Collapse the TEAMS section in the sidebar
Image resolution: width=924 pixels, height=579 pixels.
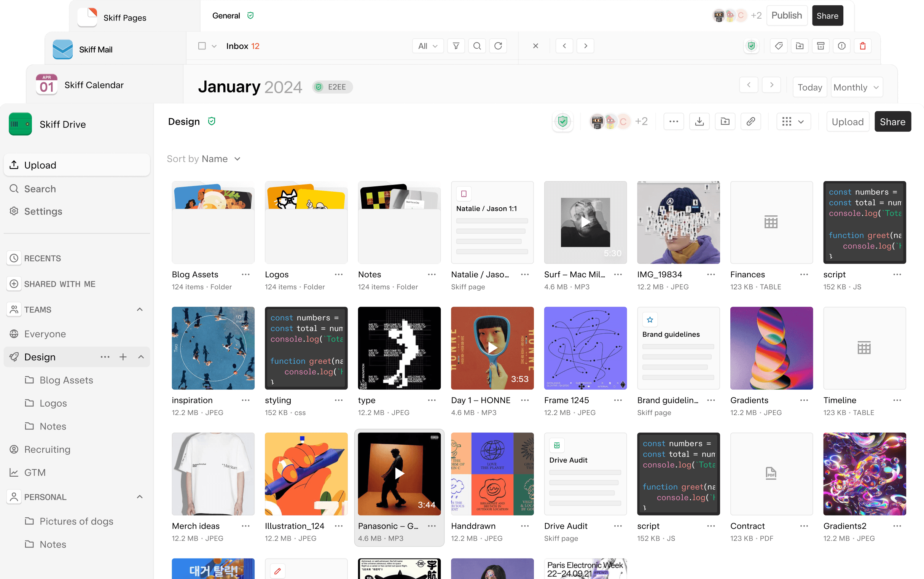(139, 309)
